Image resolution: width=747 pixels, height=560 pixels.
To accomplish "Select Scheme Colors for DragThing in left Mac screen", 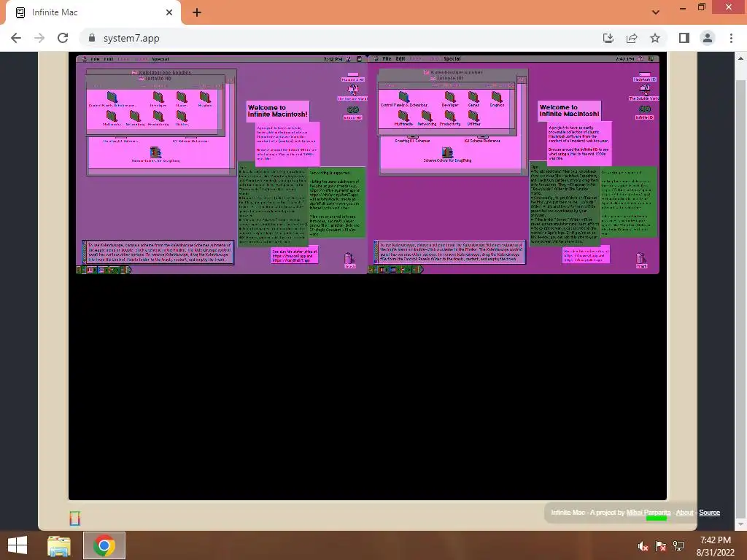I will pos(156,155).
